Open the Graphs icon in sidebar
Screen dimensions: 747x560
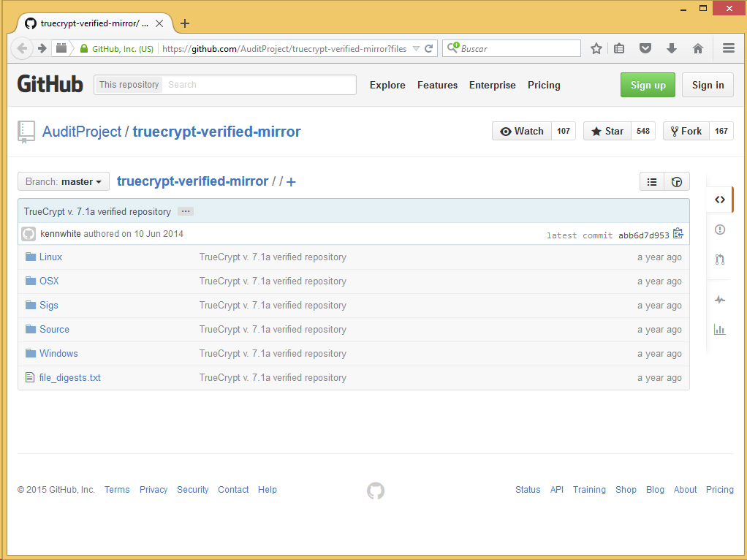(720, 329)
